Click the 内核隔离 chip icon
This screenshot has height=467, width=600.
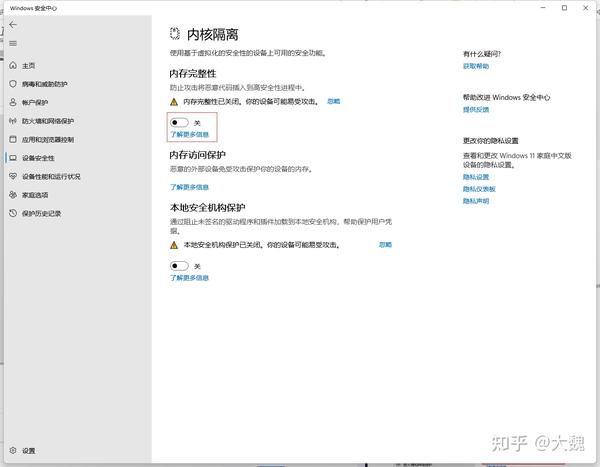tap(175, 34)
